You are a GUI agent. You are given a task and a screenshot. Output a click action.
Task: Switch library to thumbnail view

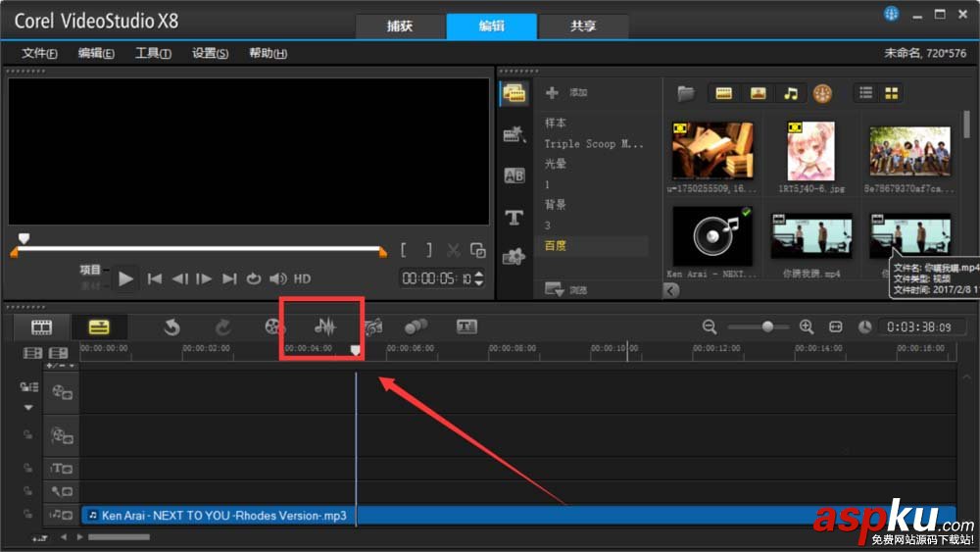(x=891, y=93)
